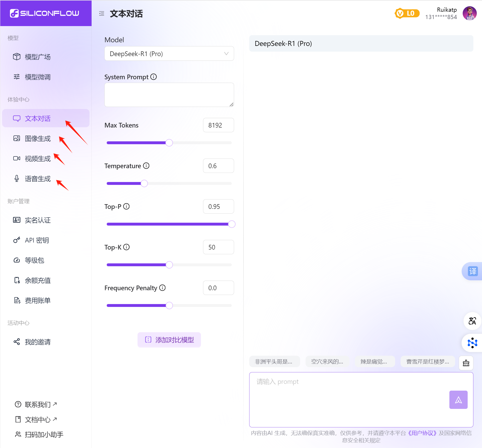Open the L0 level badge
Screen dimensions: 482x448
[407, 13]
